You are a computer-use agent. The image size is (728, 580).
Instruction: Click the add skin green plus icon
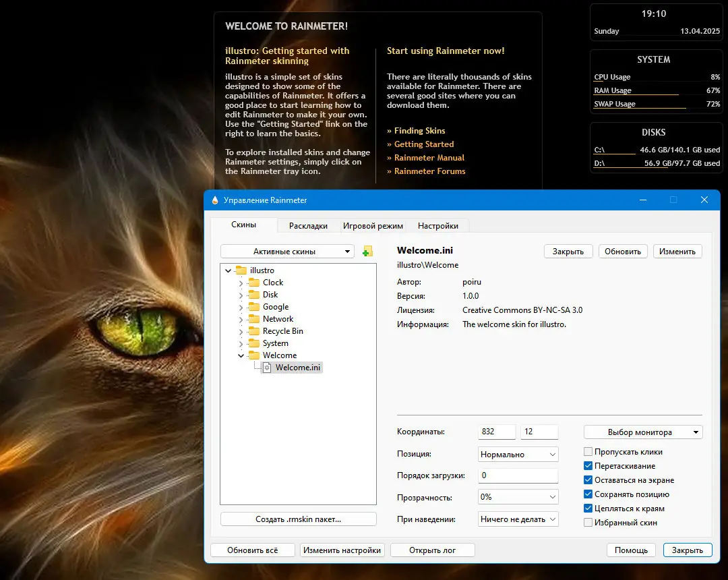click(367, 252)
